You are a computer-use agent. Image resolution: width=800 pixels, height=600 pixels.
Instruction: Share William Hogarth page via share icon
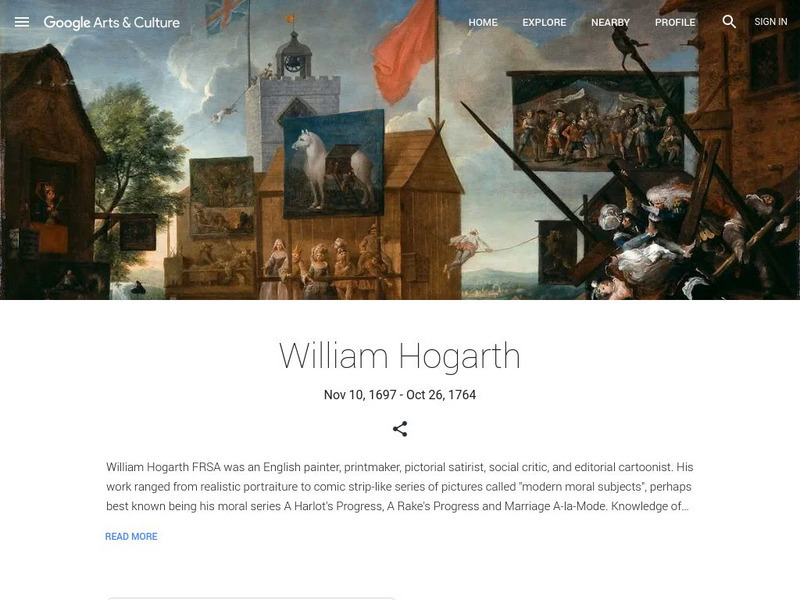(400, 429)
